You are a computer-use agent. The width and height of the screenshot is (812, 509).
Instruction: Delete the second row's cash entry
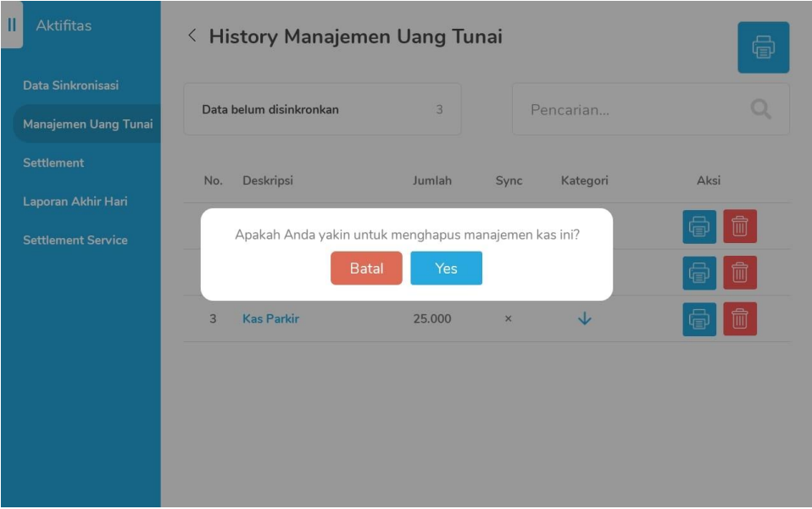tap(739, 273)
